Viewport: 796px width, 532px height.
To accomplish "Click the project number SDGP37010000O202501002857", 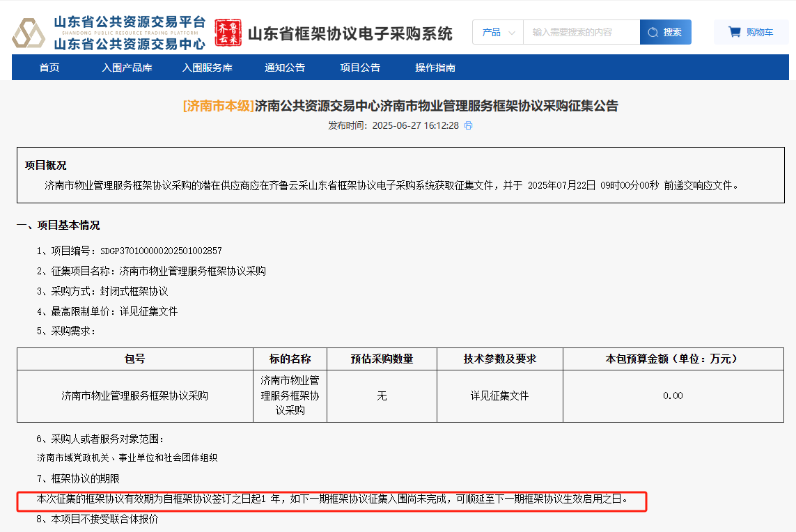I will [161, 251].
